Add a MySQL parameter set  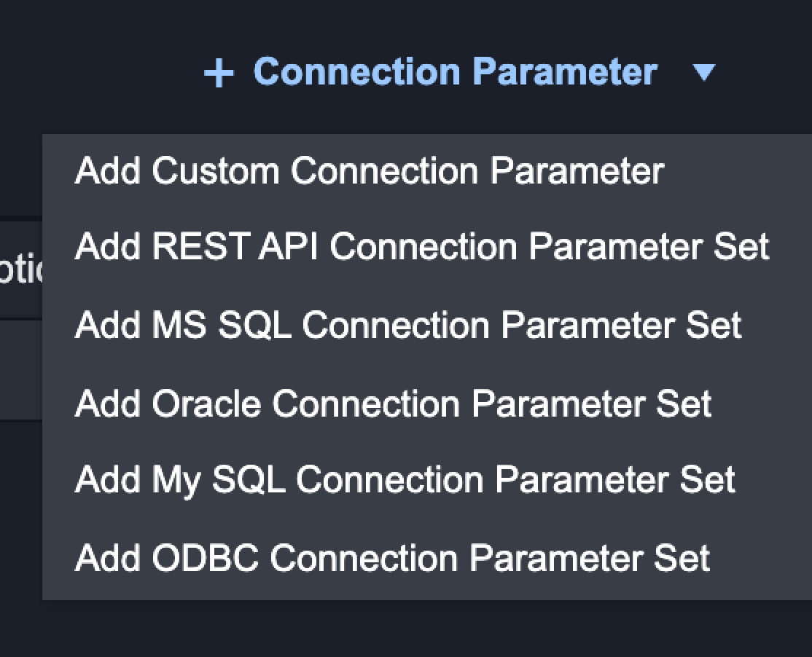click(x=405, y=480)
